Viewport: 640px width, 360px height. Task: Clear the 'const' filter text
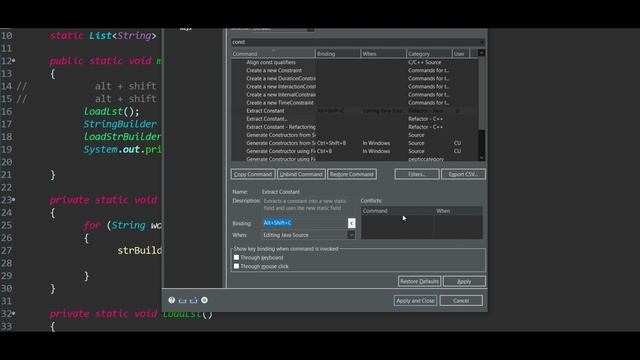click(x=482, y=42)
